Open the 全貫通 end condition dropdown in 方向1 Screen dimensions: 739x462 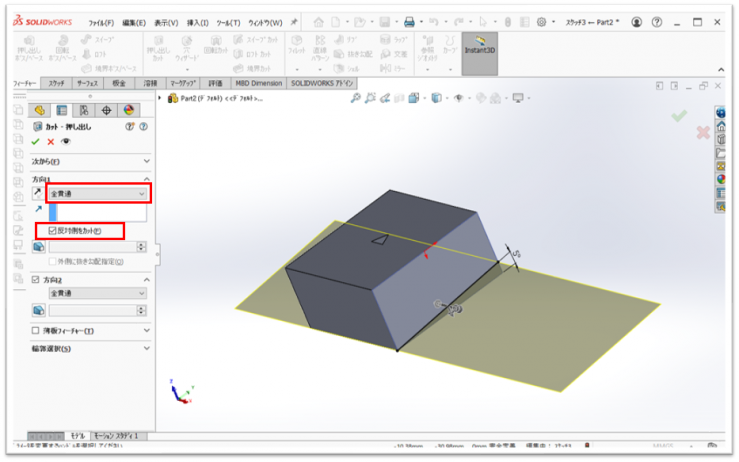(97, 193)
